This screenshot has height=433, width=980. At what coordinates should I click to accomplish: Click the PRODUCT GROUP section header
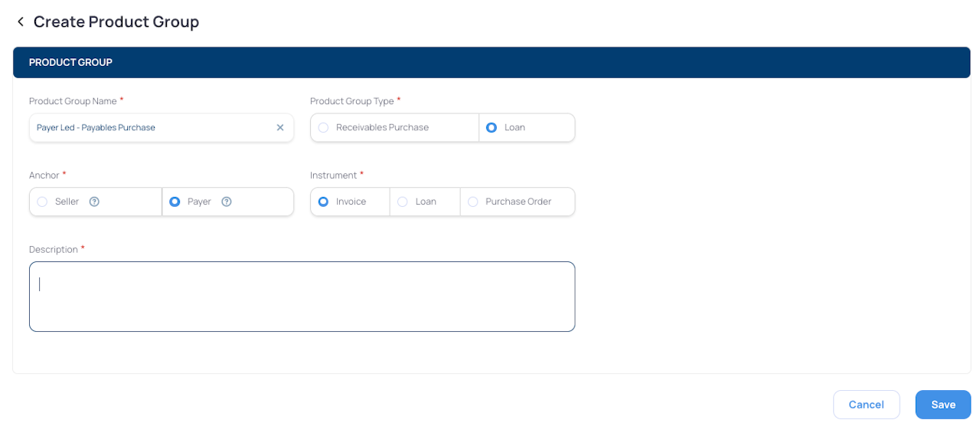click(492, 62)
